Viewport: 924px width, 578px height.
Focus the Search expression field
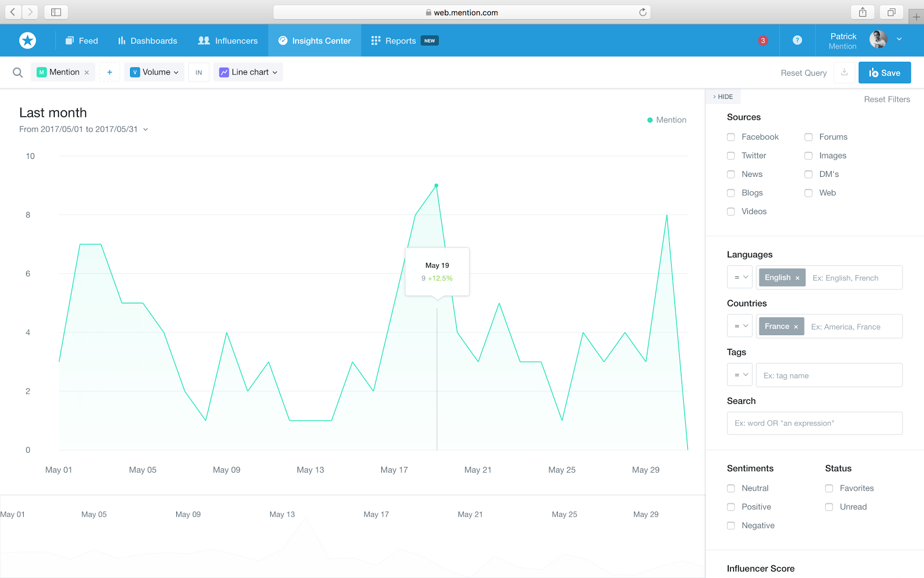click(x=815, y=423)
